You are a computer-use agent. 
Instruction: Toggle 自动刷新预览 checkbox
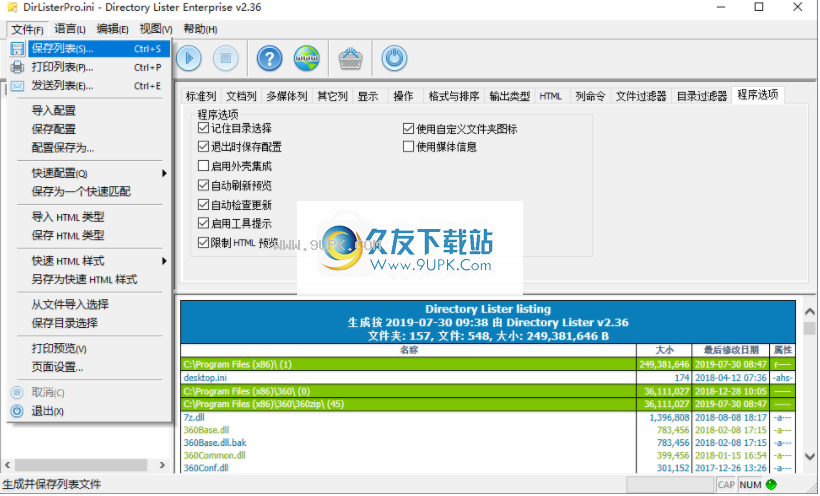(x=203, y=185)
